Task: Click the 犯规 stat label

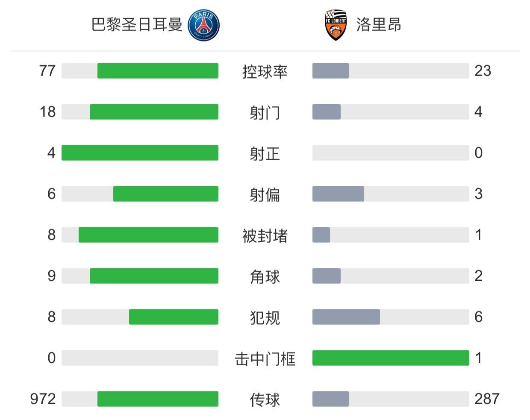Action: pos(265,317)
